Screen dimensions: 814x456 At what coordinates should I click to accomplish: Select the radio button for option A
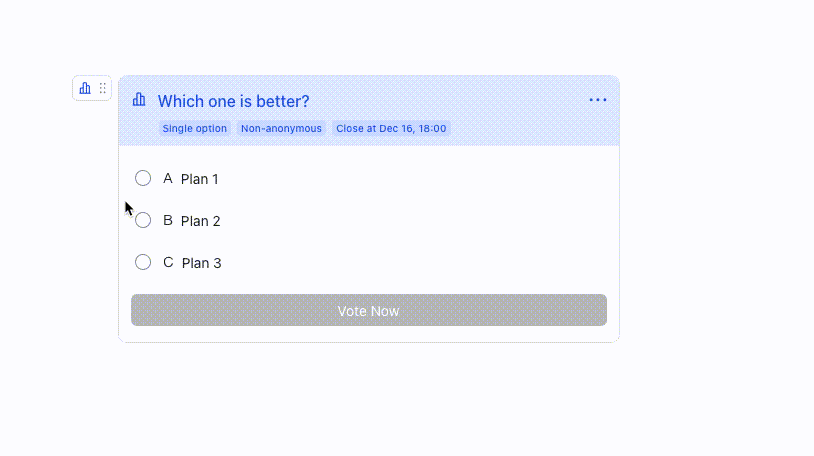click(x=143, y=178)
